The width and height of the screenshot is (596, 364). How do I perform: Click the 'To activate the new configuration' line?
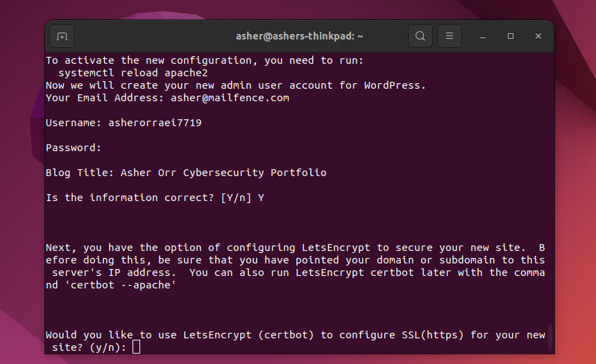pos(205,60)
